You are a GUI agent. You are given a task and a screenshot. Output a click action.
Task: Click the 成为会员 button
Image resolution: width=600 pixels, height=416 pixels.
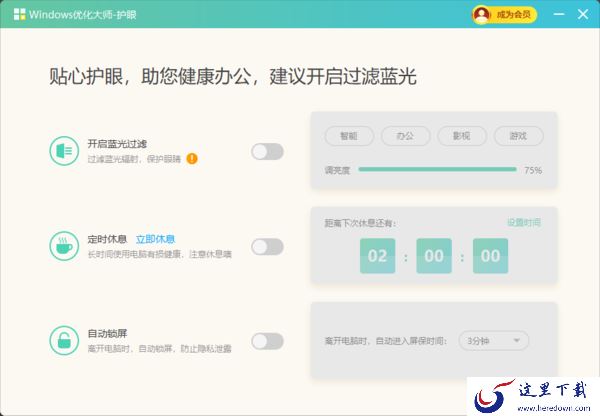click(x=504, y=15)
